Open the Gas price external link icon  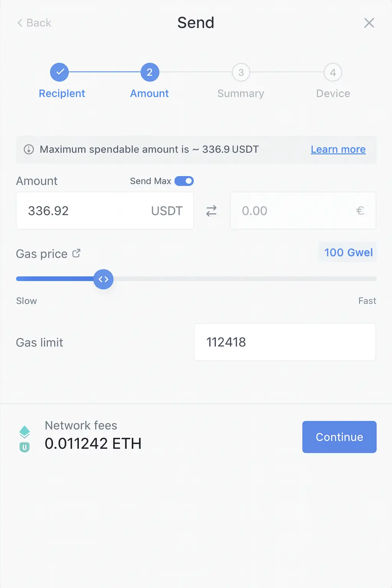(76, 253)
